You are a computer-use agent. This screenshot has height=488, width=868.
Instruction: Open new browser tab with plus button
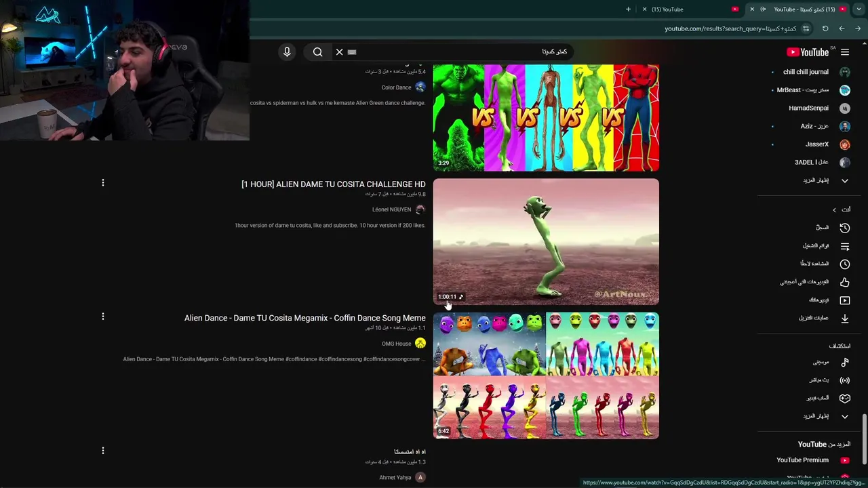click(x=628, y=9)
